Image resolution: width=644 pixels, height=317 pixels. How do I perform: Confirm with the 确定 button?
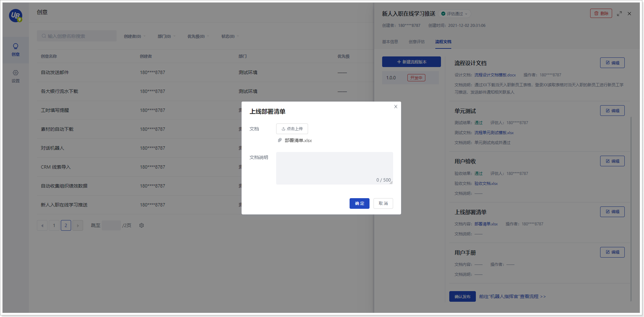click(x=359, y=203)
